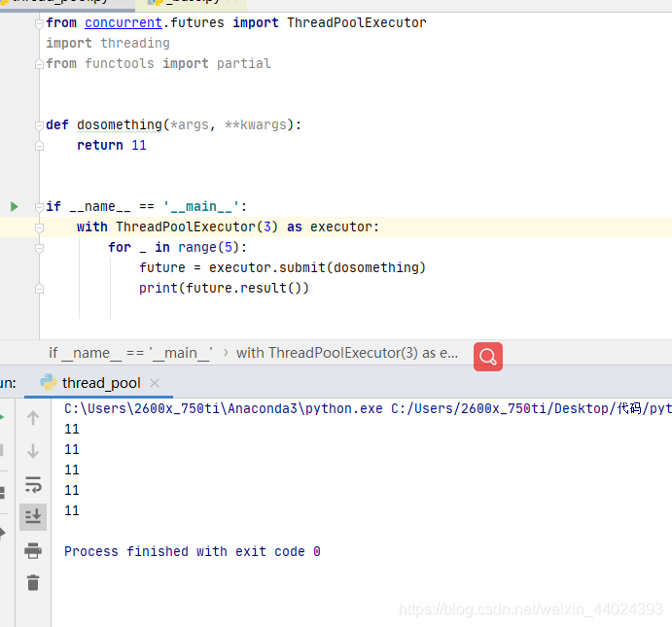Click first '11' output line in console
672x627 pixels.
[72, 429]
